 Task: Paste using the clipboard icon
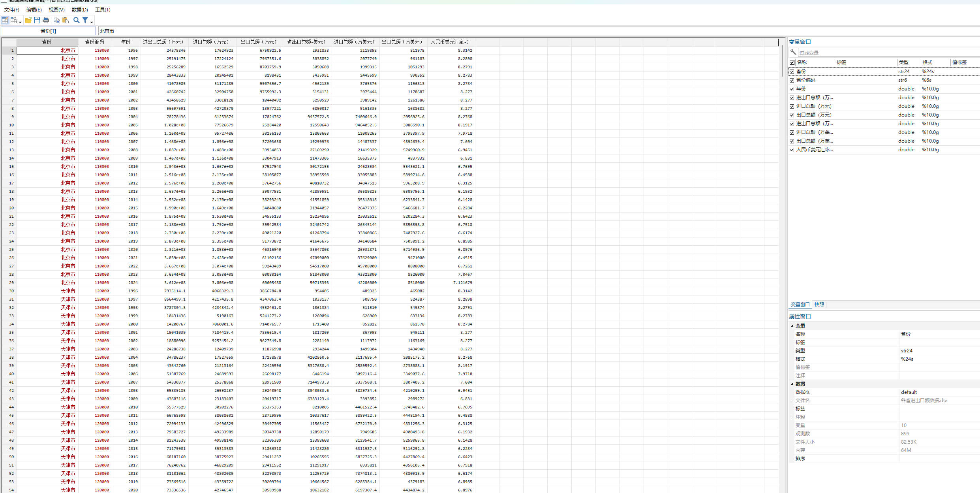pos(66,20)
